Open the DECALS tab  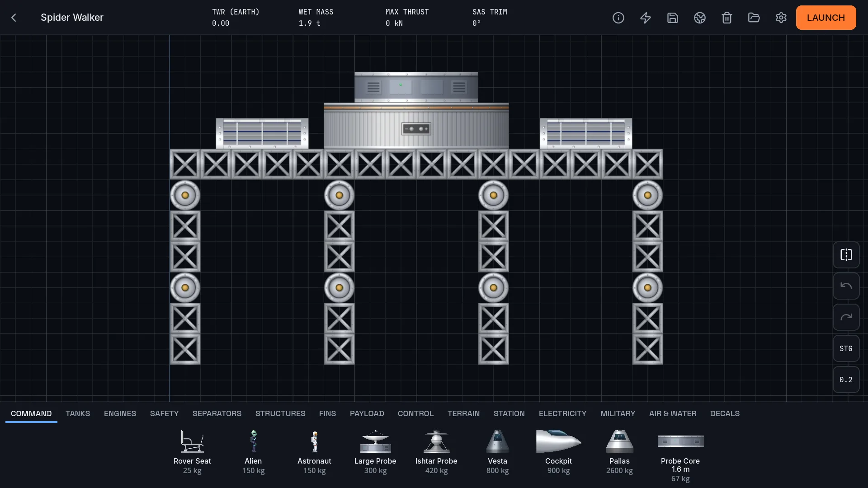click(725, 413)
